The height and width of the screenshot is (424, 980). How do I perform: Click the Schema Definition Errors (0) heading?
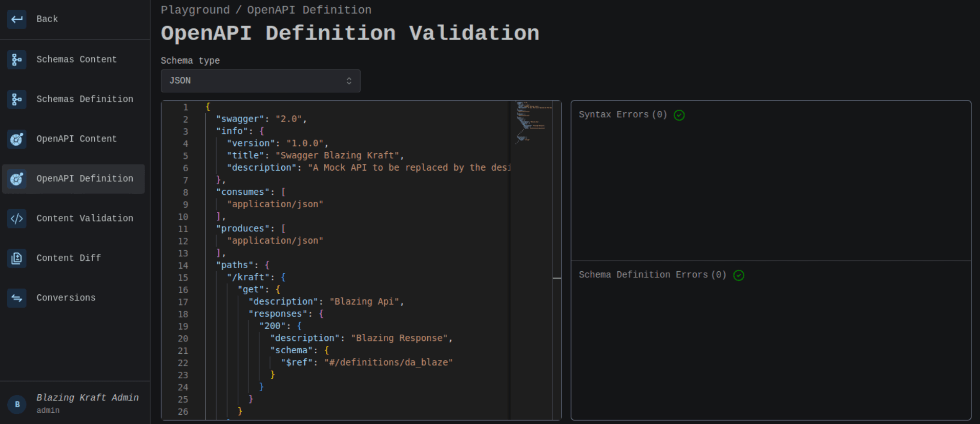tap(653, 275)
